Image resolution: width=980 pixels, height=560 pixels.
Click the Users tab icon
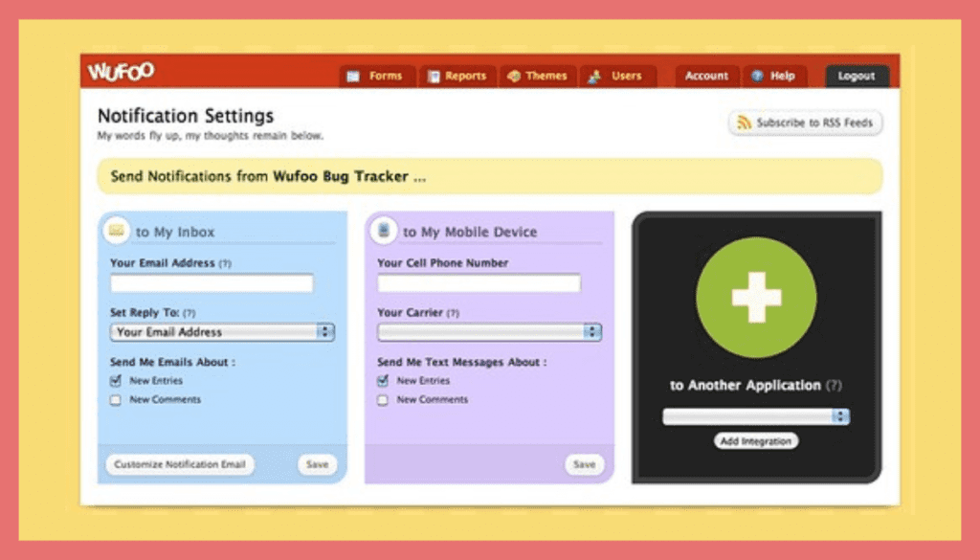[x=594, y=77]
